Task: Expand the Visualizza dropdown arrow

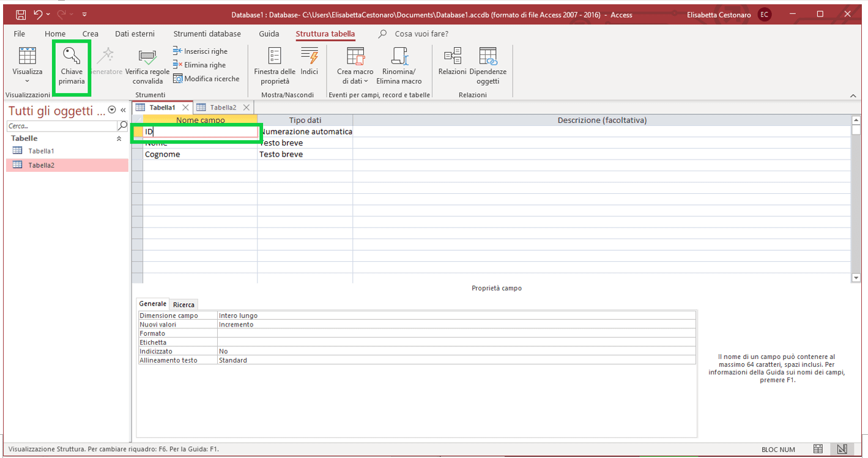Action: pyautogui.click(x=28, y=81)
